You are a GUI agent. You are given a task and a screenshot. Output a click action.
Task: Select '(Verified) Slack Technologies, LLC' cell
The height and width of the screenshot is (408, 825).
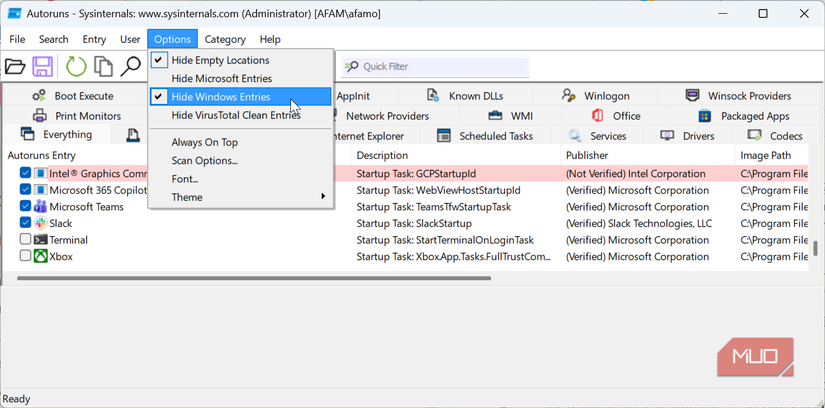pyautogui.click(x=639, y=223)
